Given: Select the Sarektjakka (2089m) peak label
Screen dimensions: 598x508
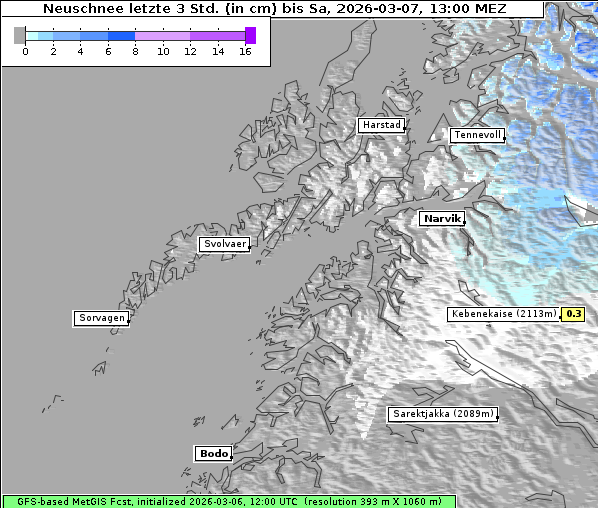Looking at the screenshot, I should (443, 414).
